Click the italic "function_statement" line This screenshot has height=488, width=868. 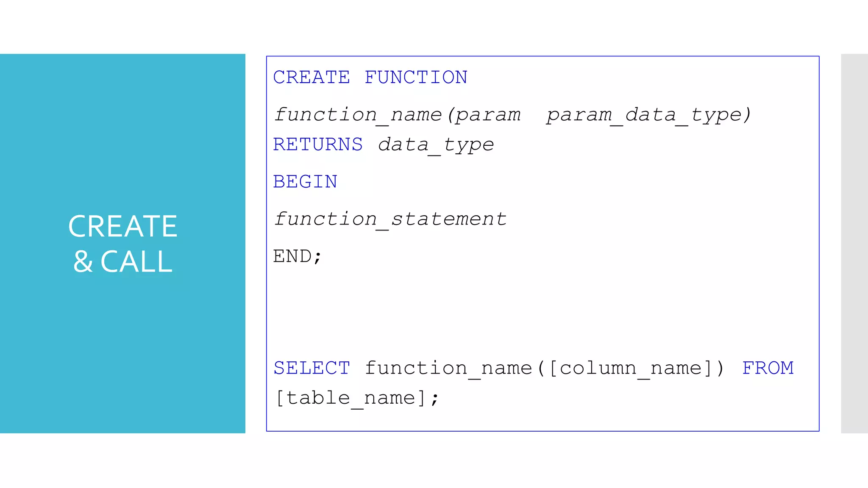click(x=390, y=219)
